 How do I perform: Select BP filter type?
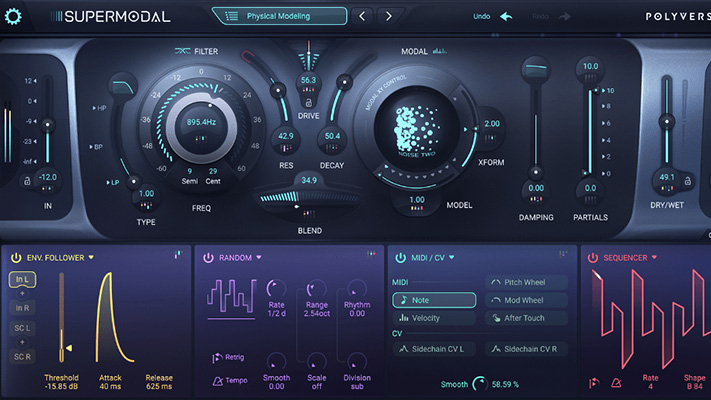click(96, 147)
